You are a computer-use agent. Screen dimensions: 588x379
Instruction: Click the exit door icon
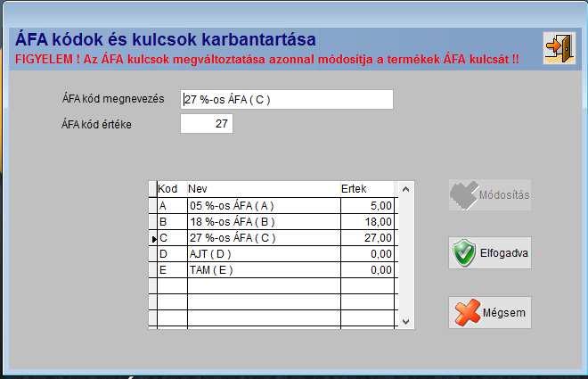point(559,47)
